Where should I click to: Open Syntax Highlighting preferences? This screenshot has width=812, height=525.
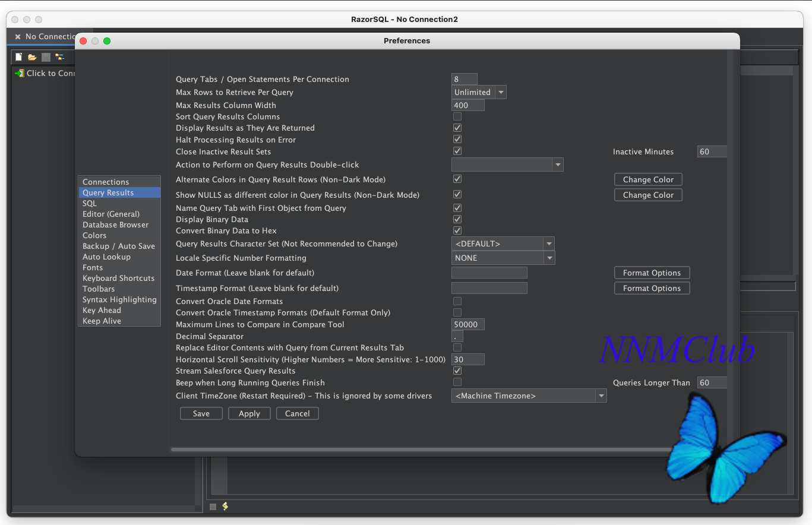coord(119,299)
